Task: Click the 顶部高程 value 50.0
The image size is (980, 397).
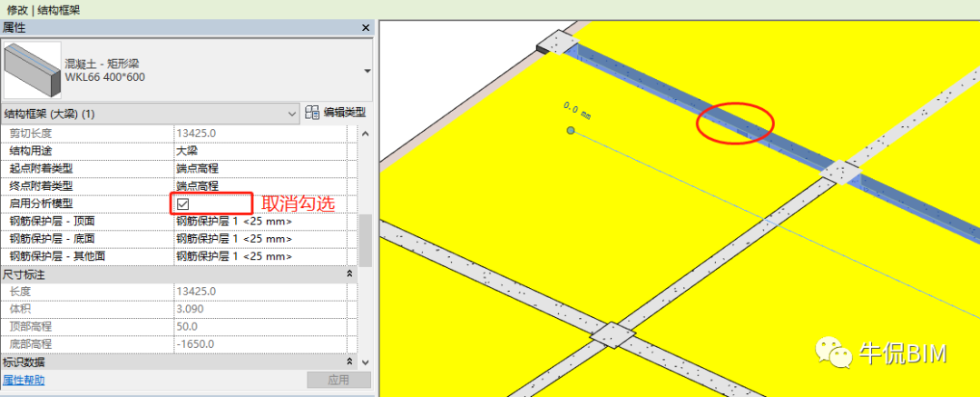Action: pos(187,326)
